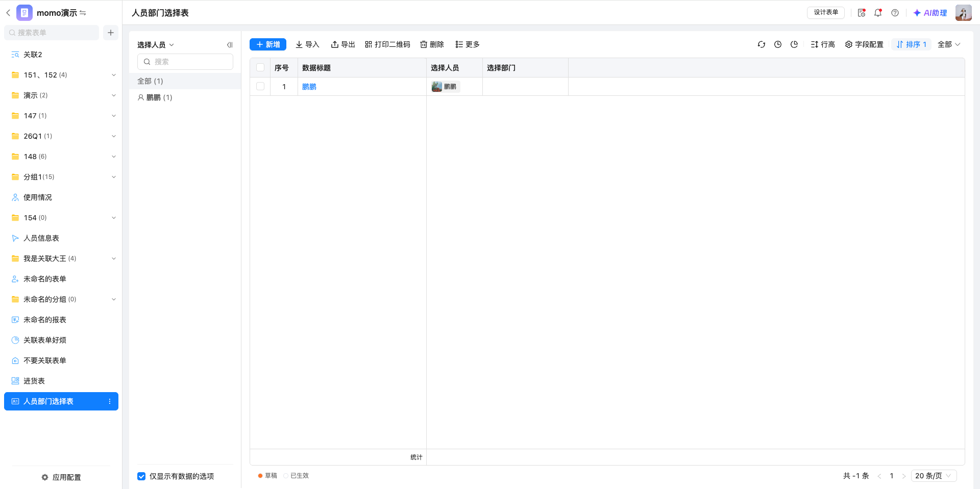Screen dimensions: 980x489
Task: Click the 搜索 field in the filter panel
Action: pos(185,62)
